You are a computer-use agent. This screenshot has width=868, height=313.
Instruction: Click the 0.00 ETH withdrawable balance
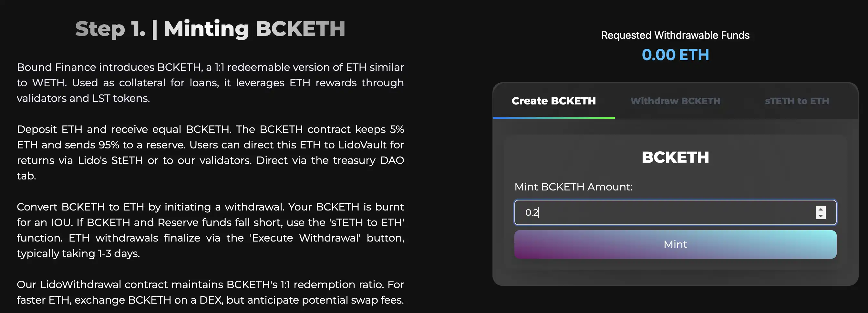[675, 55]
